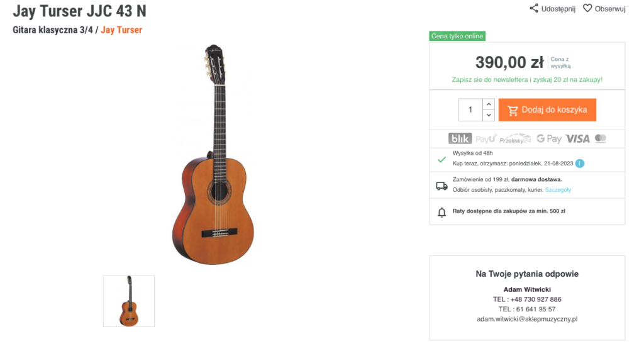
Task: Click the installments bell icon
Action: tap(441, 212)
